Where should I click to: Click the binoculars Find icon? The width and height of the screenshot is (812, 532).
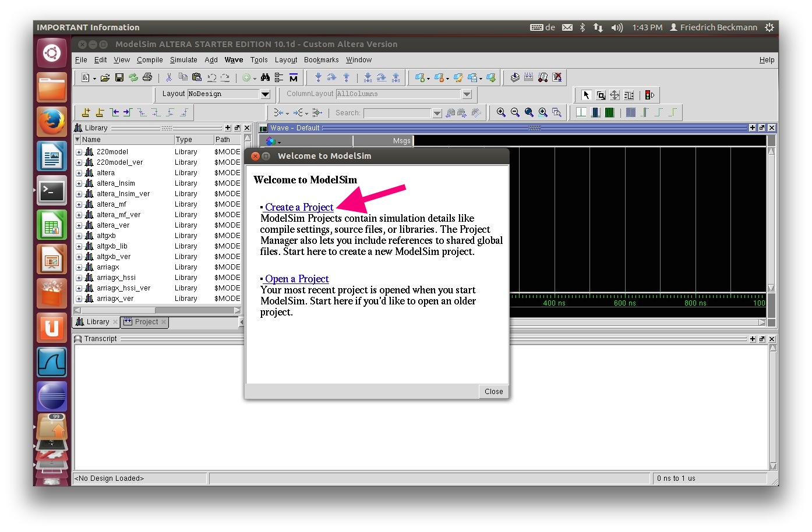[x=265, y=77]
